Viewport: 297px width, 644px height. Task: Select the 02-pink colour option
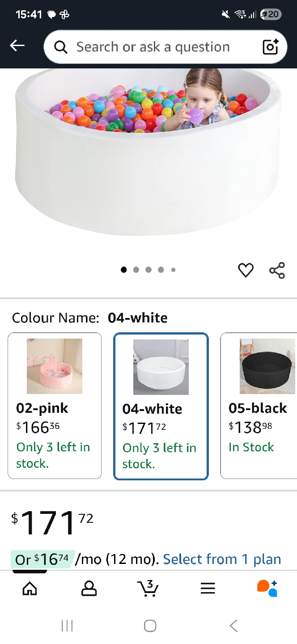click(55, 406)
